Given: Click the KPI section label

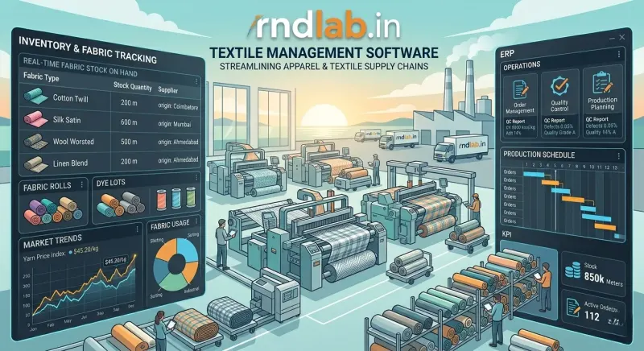Looking at the screenshot, I should (507, 234).
